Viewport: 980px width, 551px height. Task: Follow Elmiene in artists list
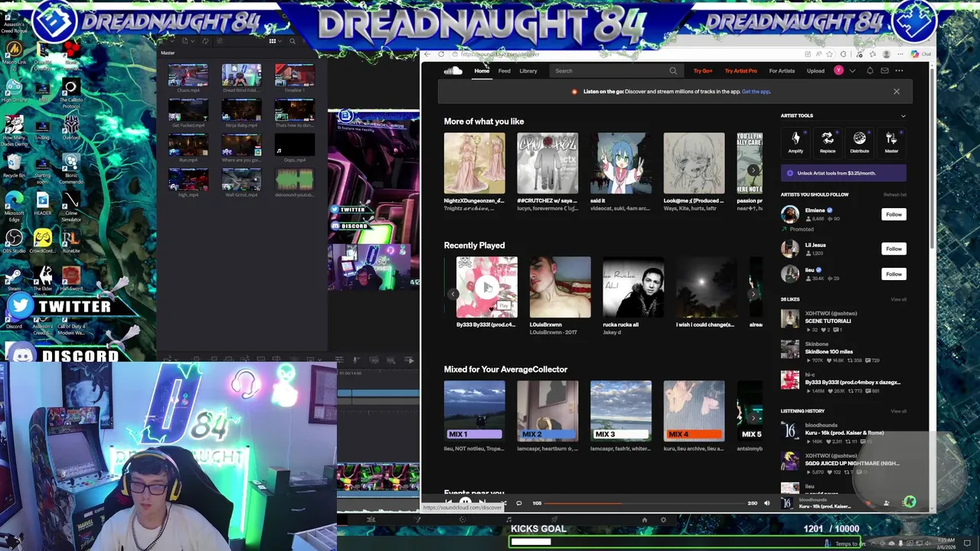[893, 214]
